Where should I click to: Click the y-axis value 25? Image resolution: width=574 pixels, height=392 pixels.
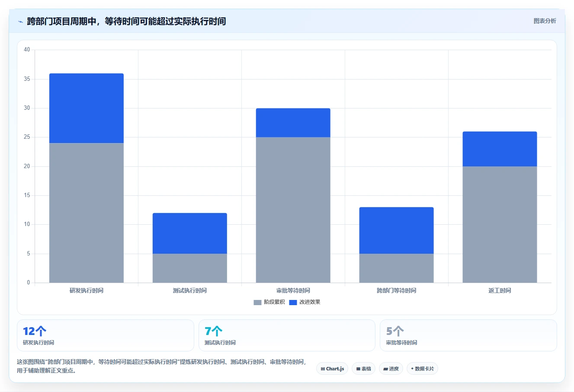tap(27, 137)
